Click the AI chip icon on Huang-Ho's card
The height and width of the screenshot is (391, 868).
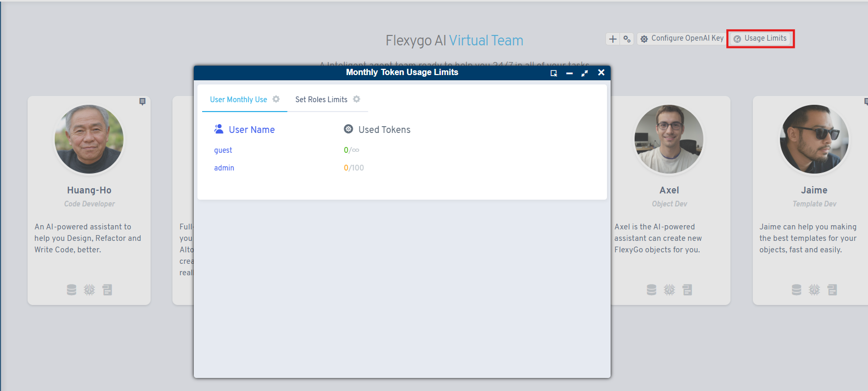[90, 290]
